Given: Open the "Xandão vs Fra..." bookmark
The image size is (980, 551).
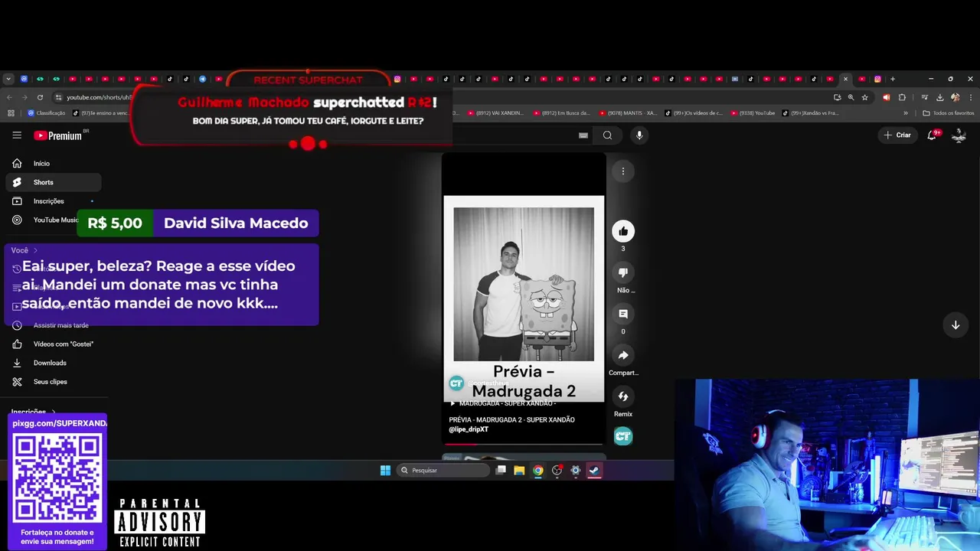Looking at the screenshot, I should [810, 113].
